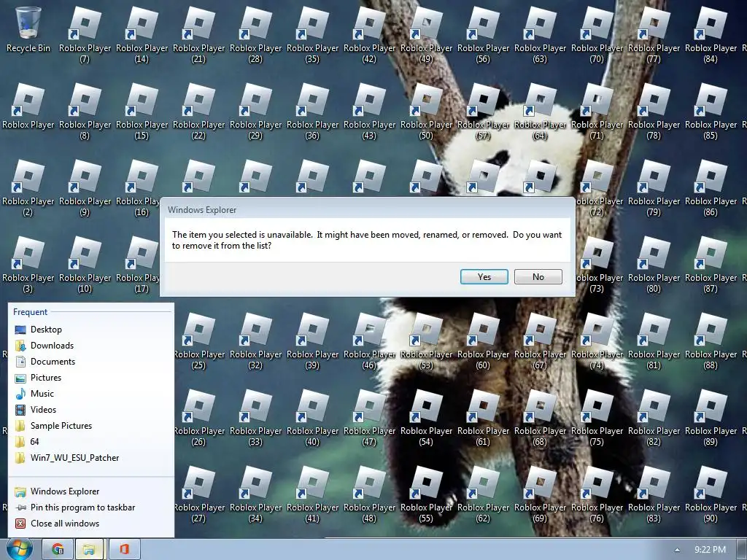Select Roblox Player (10) shortcut
Screen dimensions: 747x560
coord(85,264)
